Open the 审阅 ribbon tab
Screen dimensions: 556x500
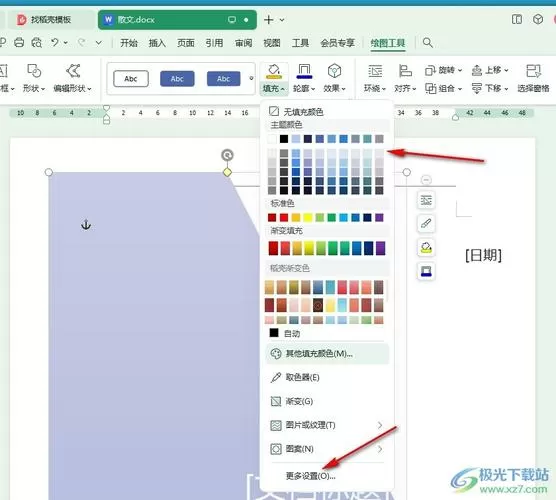click(244, 43)
